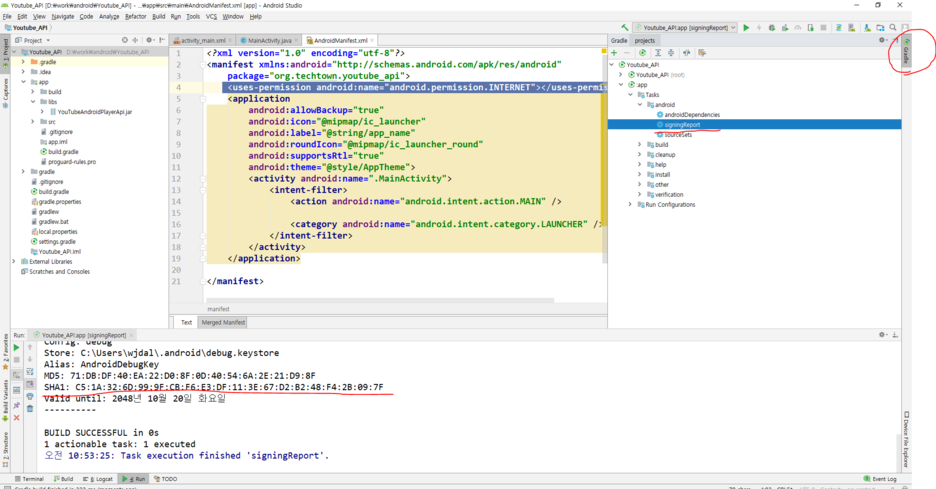Attach a Gradle project with plus icon
Viewport: 936px width, 489px height.
tap(614, 53)
